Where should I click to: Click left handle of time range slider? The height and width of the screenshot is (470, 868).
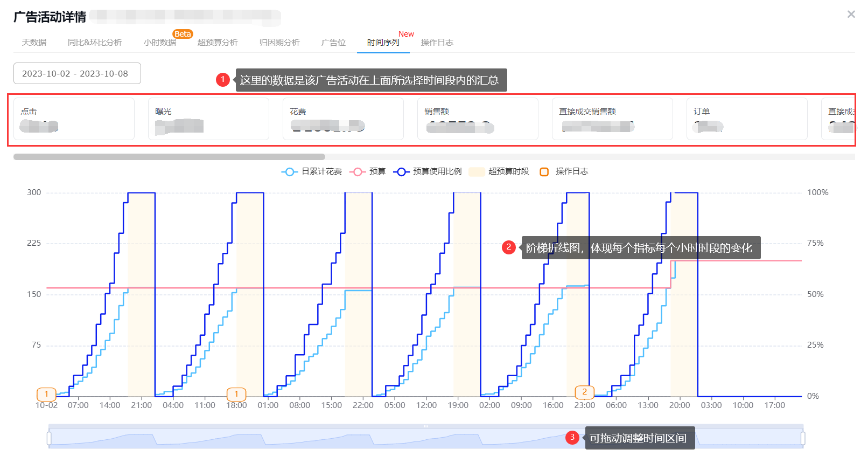pyautogui.click(x=49, y=438)
